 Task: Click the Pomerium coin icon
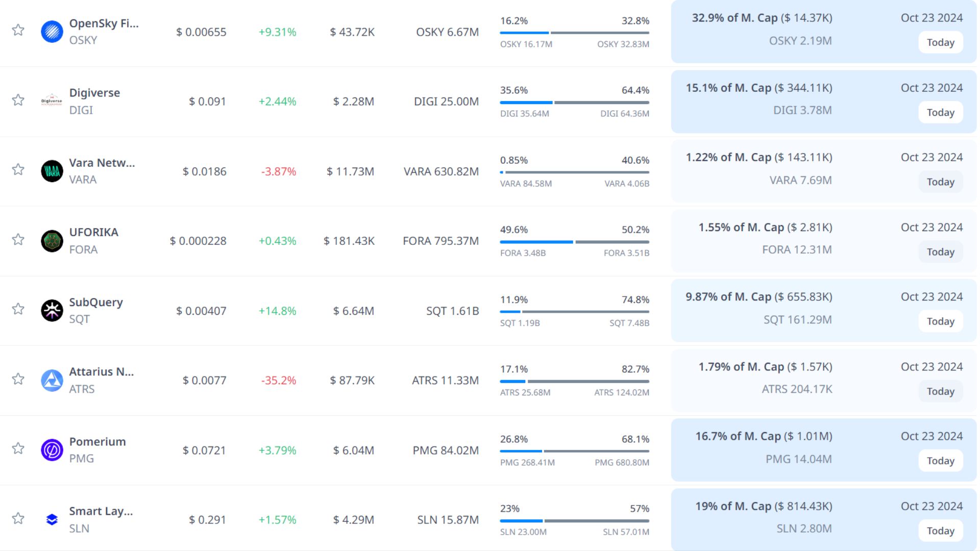tap(52, 450)
